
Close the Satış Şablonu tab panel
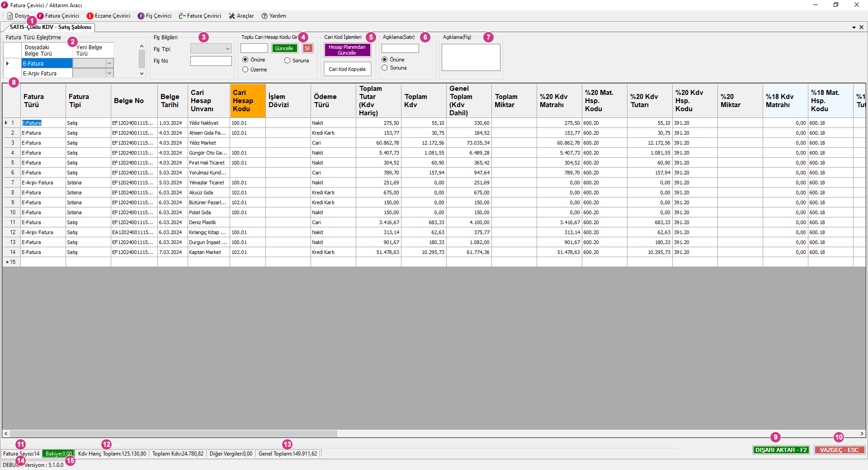point(861,27)
